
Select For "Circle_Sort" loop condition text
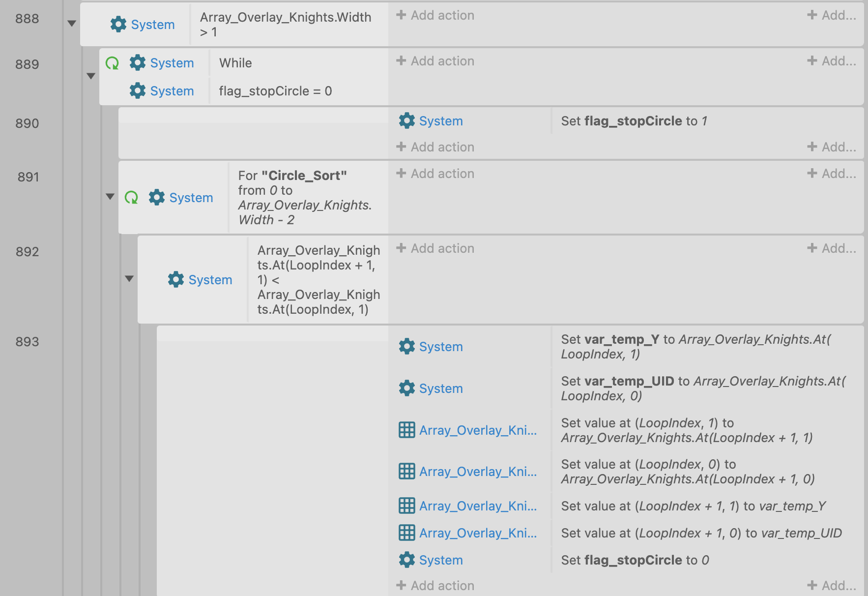[305, 198]
